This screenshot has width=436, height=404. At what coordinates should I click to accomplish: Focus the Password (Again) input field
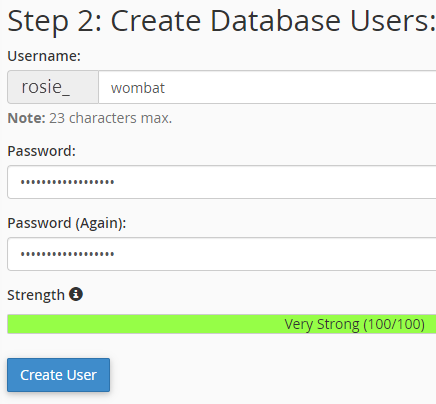pyautogui.click(x=222, y=254)
